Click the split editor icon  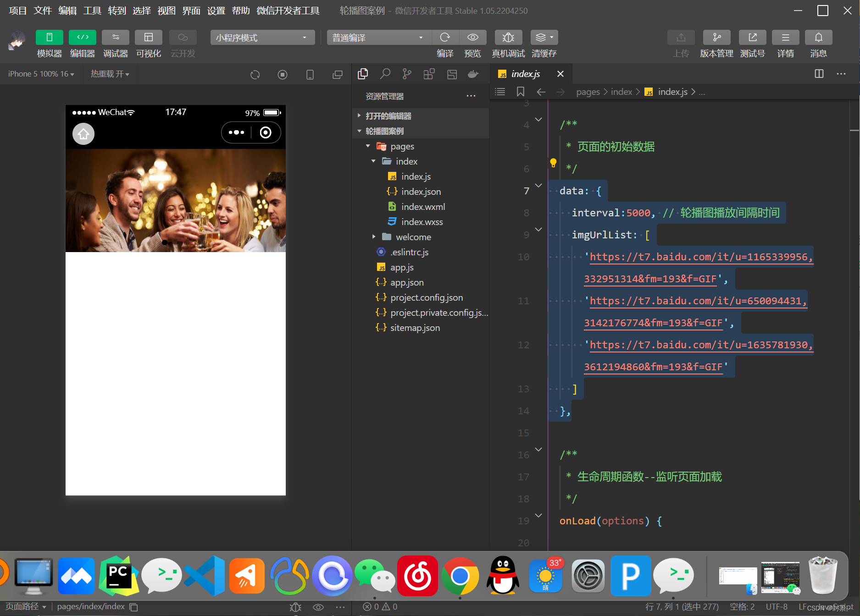tap(819, 74)
